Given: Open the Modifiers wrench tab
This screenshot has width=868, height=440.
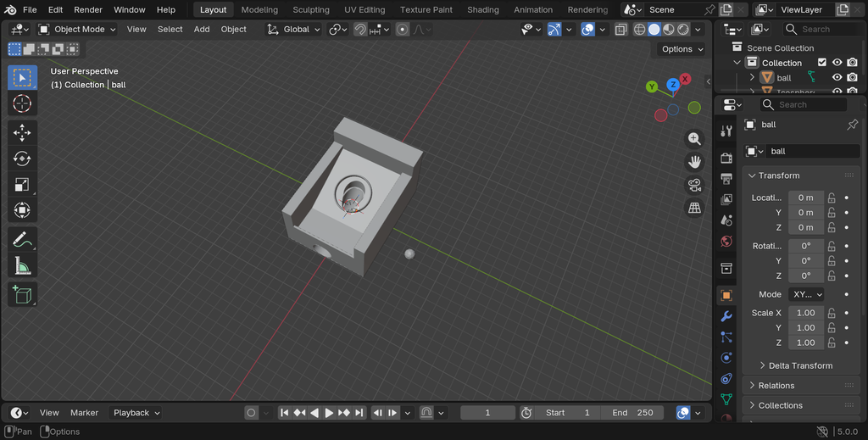Looking at the screenshot, I should pyautogui.click(x=726, y=316).
